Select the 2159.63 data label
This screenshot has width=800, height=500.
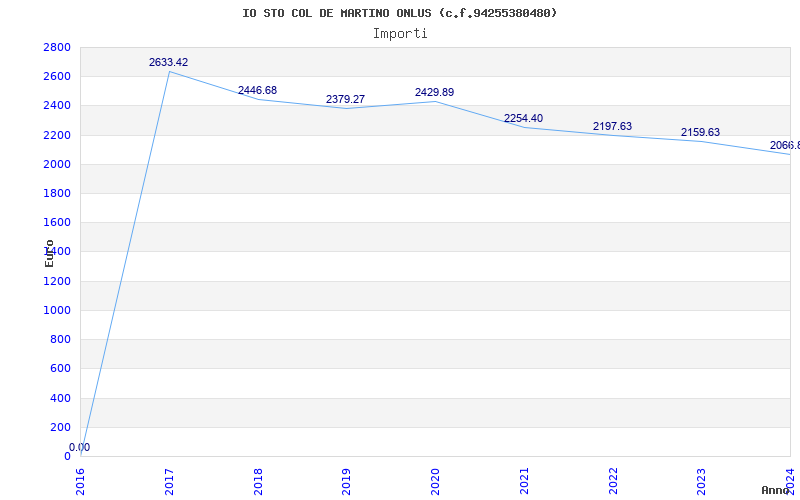pyautogui.click(x=701, y=132)
